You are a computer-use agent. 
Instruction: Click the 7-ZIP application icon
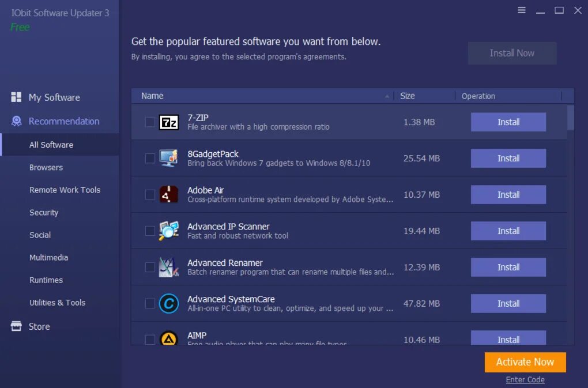(x=169, y=122)
